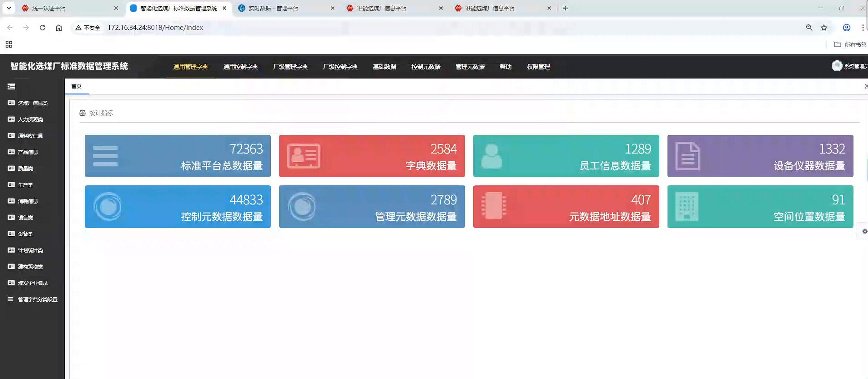Open the 权限管理 top menu item
This screenshot has height=379, width=868.
538,67
